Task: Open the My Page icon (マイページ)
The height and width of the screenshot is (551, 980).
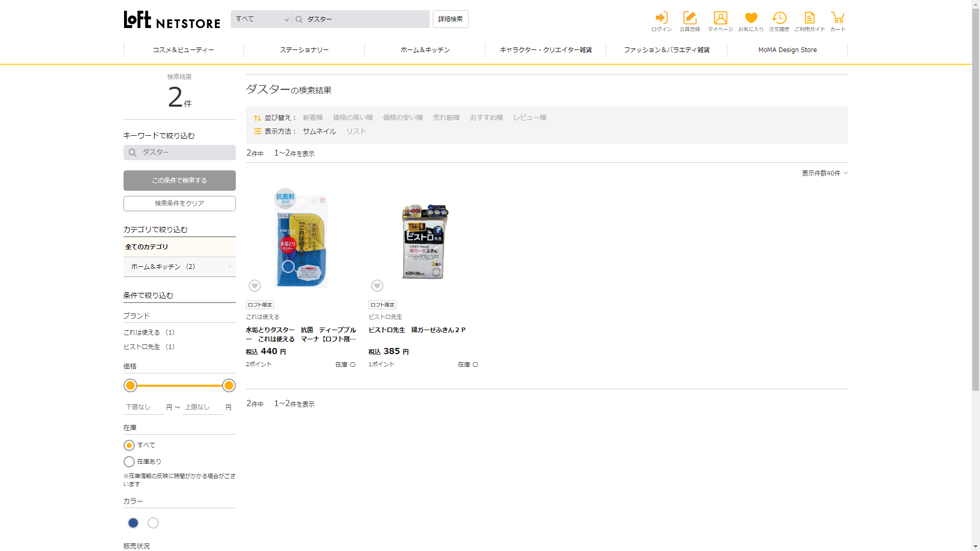Action: (x=720, y=21)
